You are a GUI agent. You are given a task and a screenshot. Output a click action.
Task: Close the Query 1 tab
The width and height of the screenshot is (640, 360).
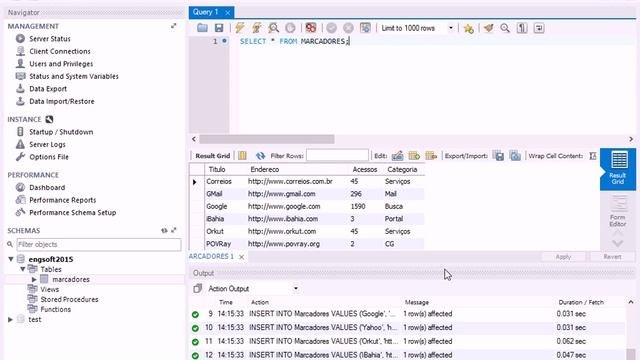pos(228,13)
